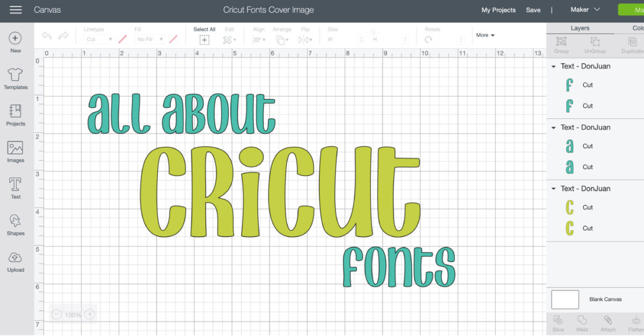Click the Slice tool
Image resolution: width=644 pixels, height=336 pixels.
(558, 324)
